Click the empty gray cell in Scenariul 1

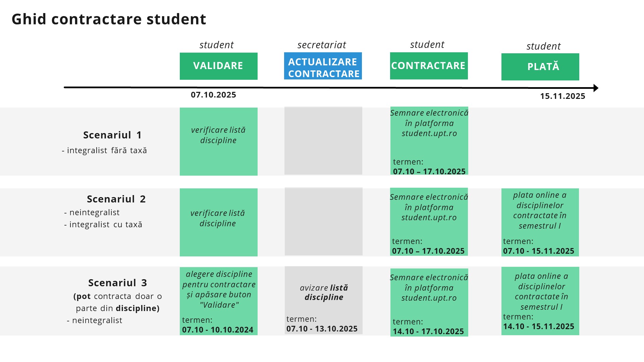click(x=323, y=141)
